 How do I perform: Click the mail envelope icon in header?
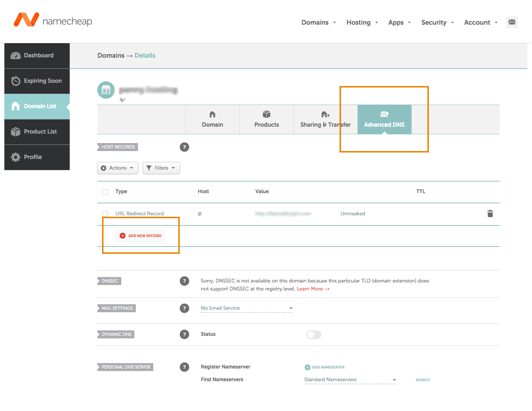(x=512, y=22)
